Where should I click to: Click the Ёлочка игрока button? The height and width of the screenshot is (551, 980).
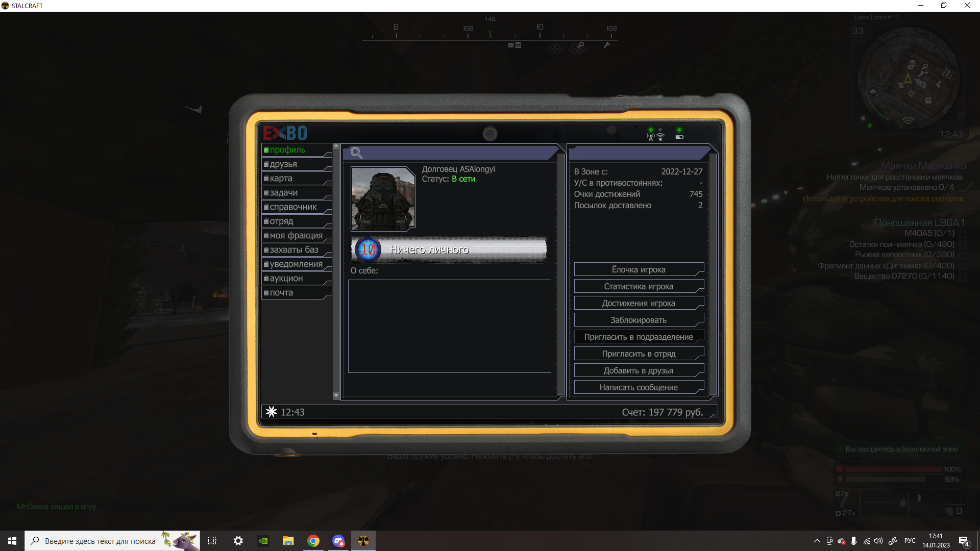point(639,269)
